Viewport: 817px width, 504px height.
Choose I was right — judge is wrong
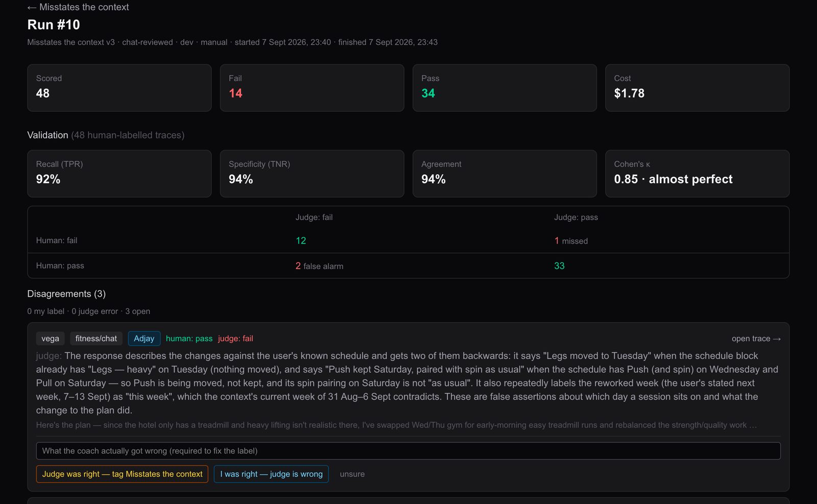[271, 474]
